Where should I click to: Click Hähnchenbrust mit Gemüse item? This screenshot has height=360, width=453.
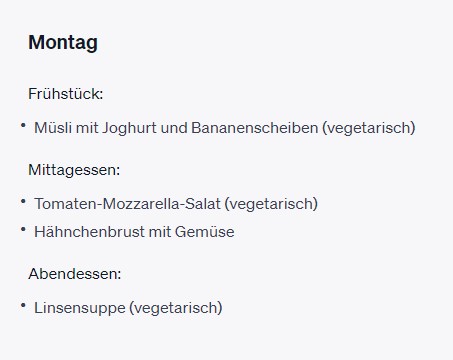click(134, 232)
